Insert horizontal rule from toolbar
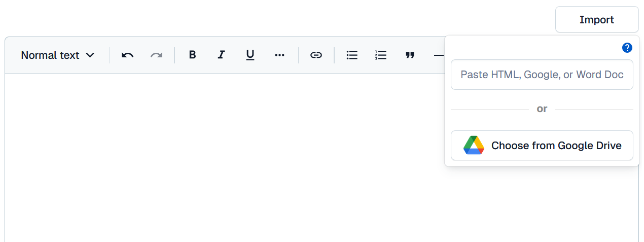The width and height of the screenshot is (644, 242). 438,55
